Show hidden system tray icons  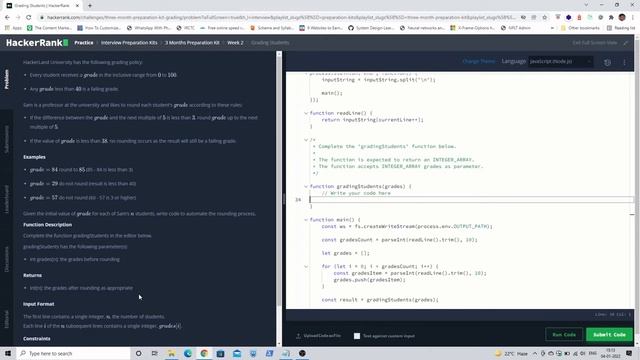(x=535, y=353)
